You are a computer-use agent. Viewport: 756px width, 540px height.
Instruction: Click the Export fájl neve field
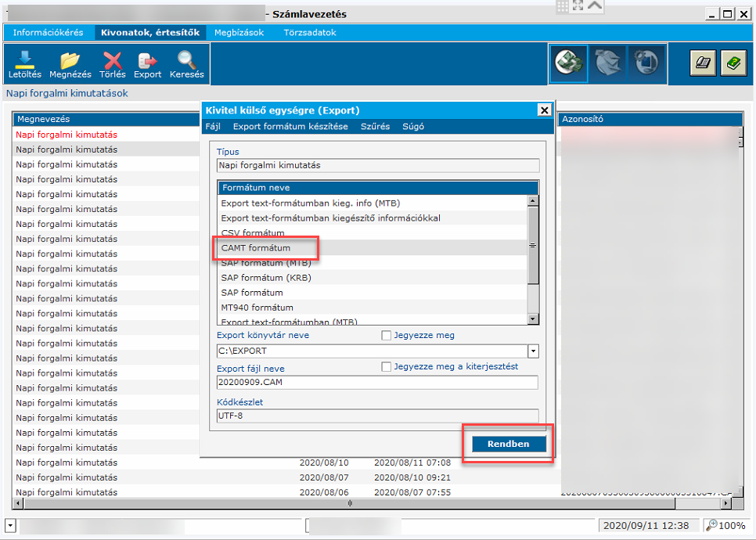click(377, 383)
